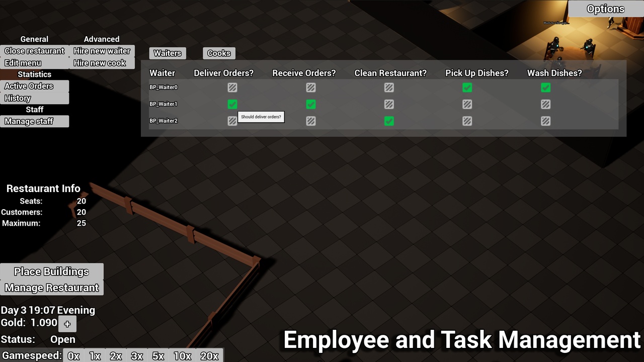View Active Orders statistics

pyautogui.click(x=29, y=86)
